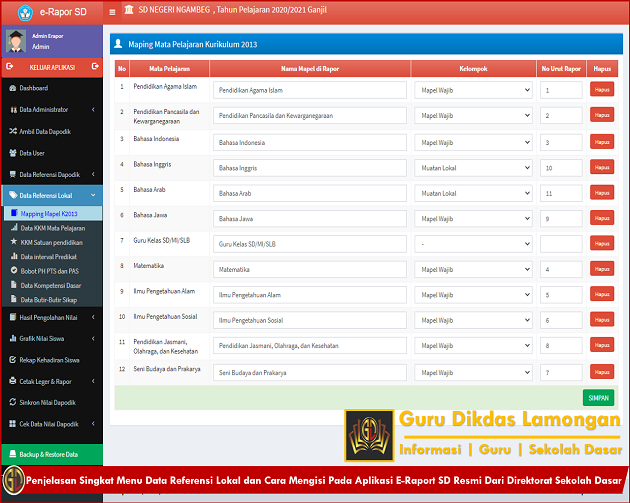Click the Data User people icon
This screenshot has height=503, width=630.
coord(12,153)
